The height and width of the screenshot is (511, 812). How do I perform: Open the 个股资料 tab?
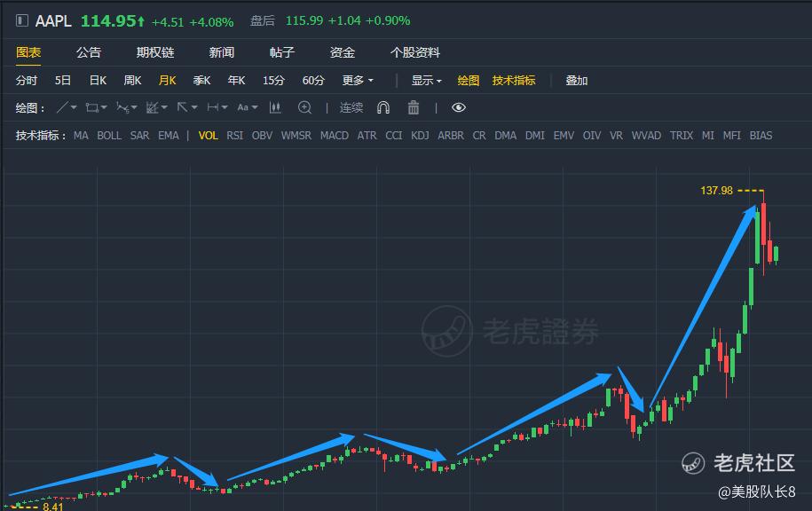click(x=414, y=52)
